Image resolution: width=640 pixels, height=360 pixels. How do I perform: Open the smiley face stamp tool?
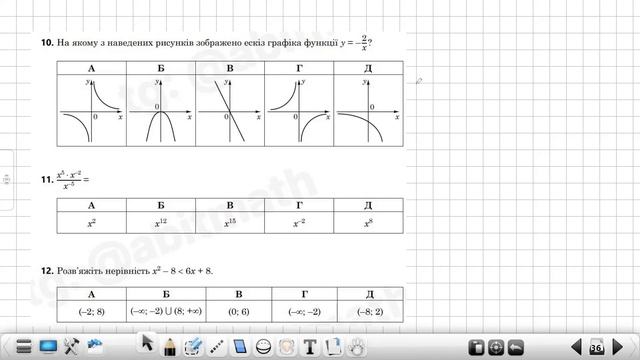(x=263, y=347)
